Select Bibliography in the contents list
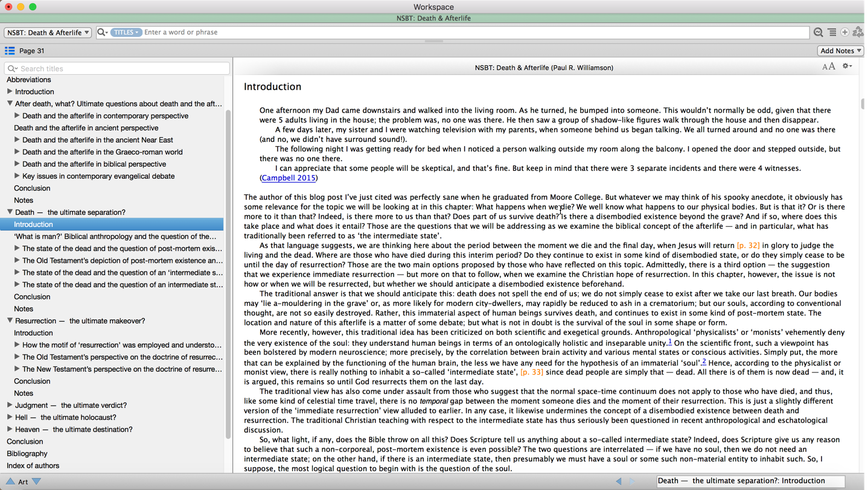Image resolution: width=868 pixels, height=490 pixels. tap(27, 454)
